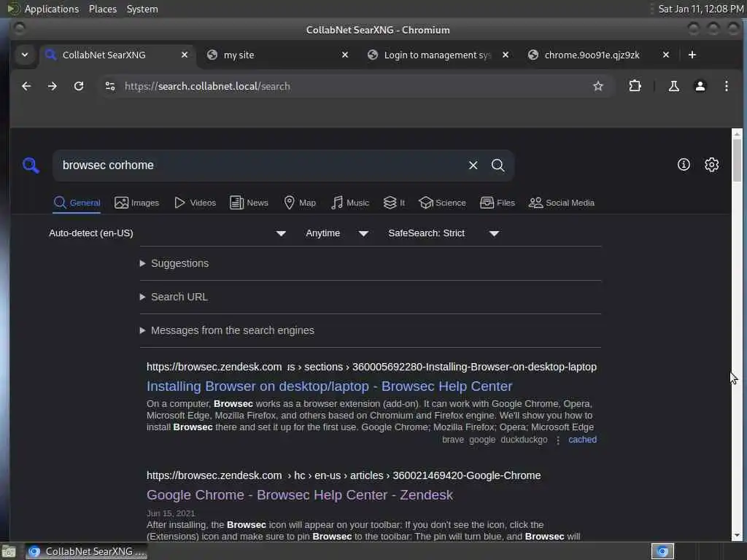Select the Files search category
This screenshot has height=560, width=747.
click(x=498, y=203)
